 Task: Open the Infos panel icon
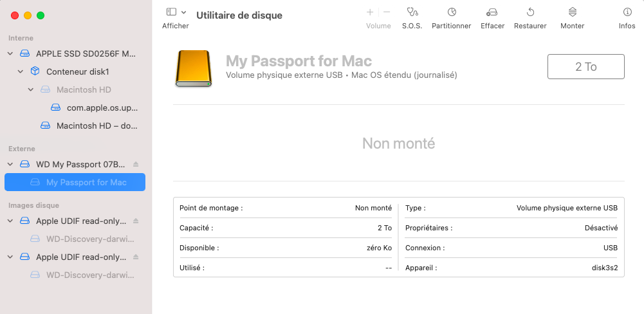(627, 12)
